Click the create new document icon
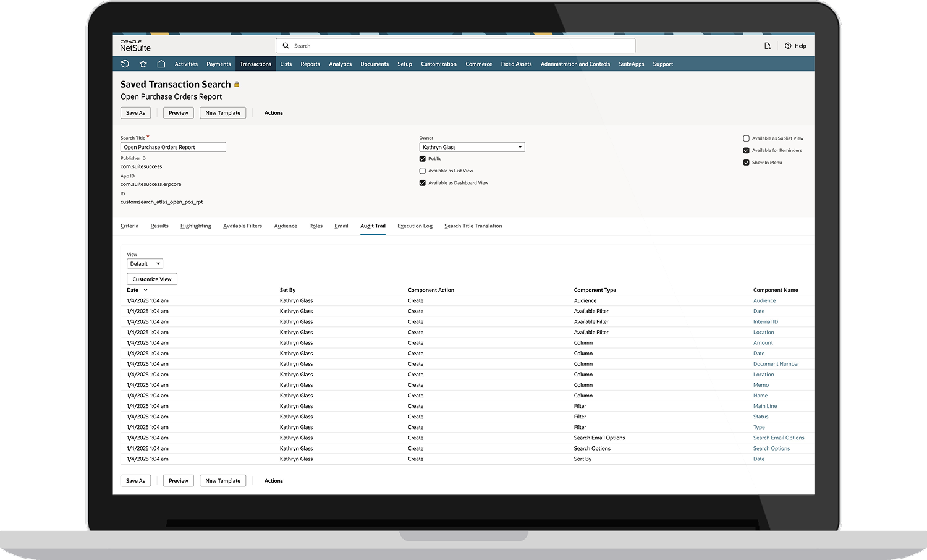This screenshot has height=560, width=927. (x=768, y=46)
